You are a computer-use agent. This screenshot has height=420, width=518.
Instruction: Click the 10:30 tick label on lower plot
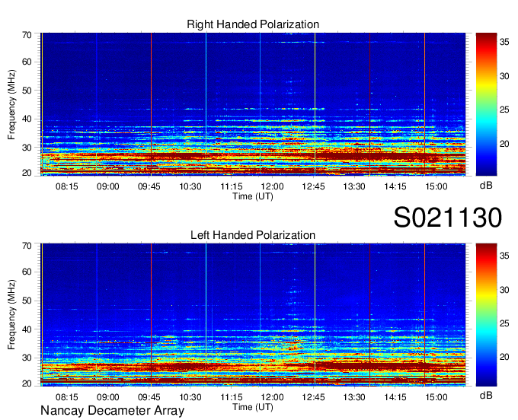coord(190,397)
